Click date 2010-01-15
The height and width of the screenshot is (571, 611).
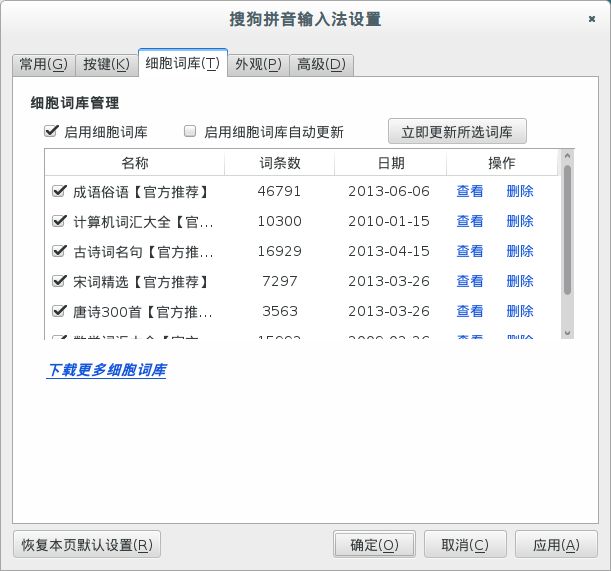click(389, 221)
